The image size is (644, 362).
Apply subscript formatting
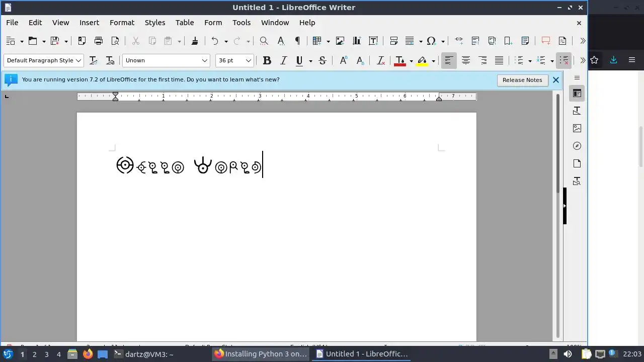(x=360, y=60)
